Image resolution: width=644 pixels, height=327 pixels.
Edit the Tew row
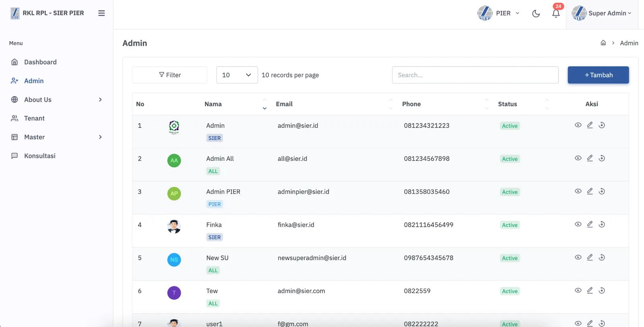pos(590,290)
